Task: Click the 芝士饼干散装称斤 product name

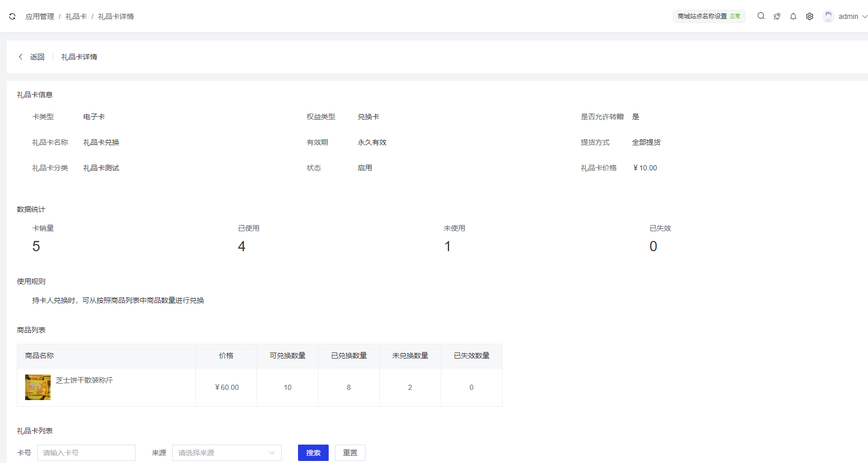Action: (84, 380)
